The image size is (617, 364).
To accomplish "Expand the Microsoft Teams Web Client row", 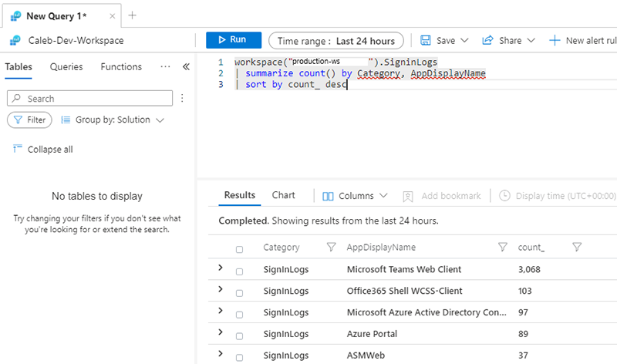I will 221,268.
